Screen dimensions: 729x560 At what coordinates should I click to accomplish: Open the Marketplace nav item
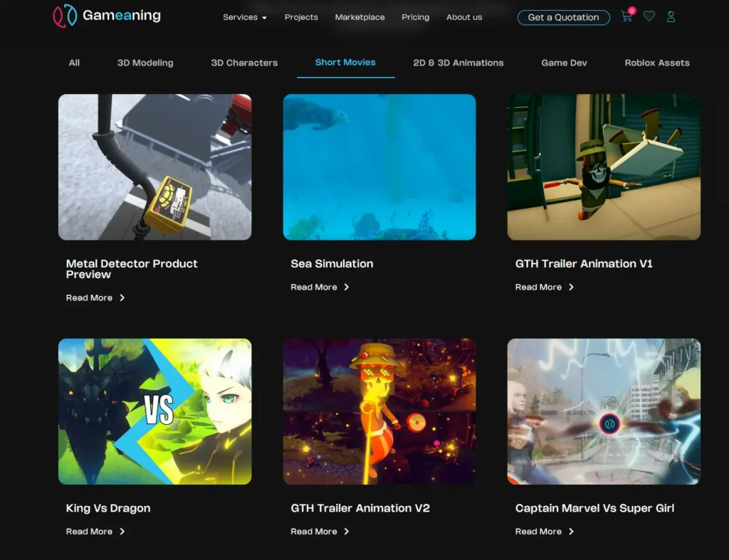click(360, 17)
